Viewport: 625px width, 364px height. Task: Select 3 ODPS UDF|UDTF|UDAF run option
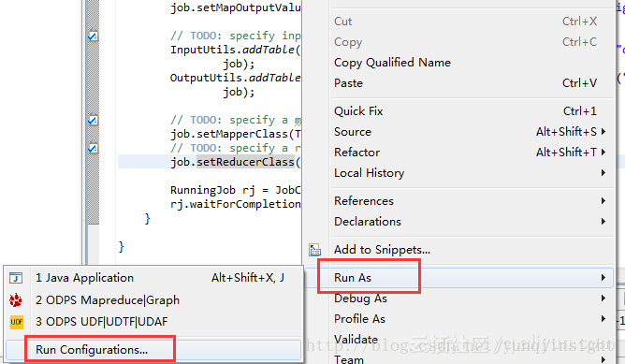(153, 321)
